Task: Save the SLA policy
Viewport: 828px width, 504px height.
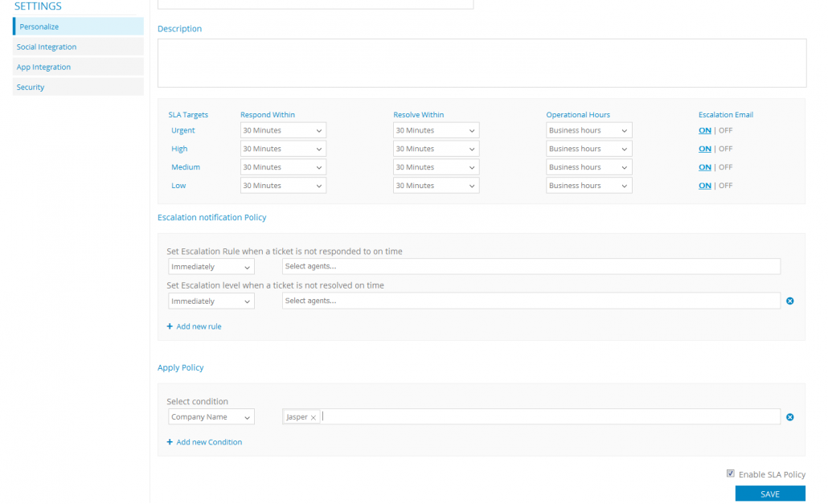Action: [770, 494]
